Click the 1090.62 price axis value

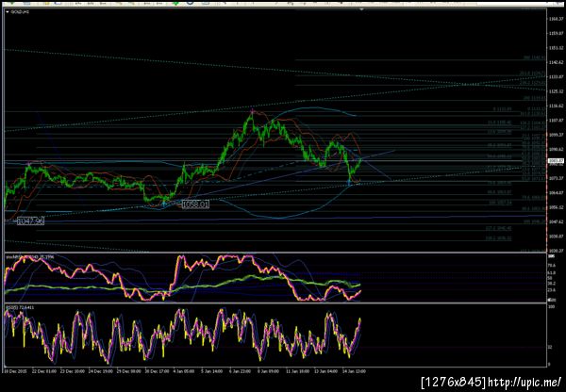(557, 149)
